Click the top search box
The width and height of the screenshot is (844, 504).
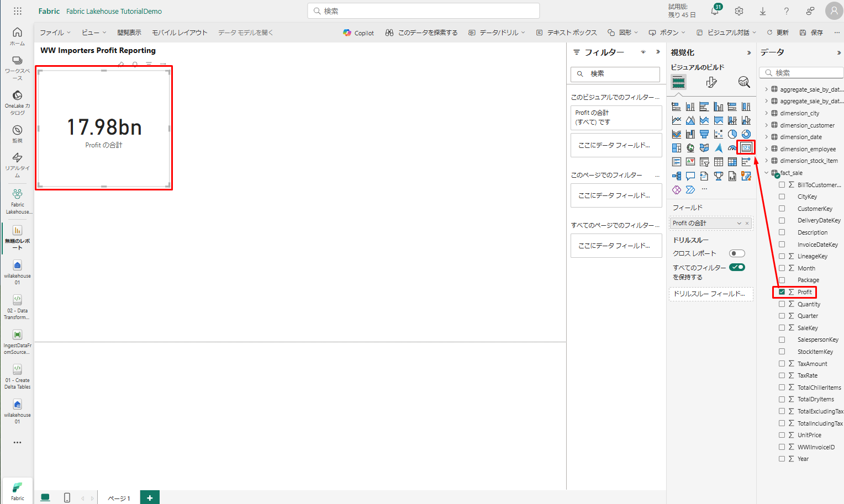[x=424, y=11]
